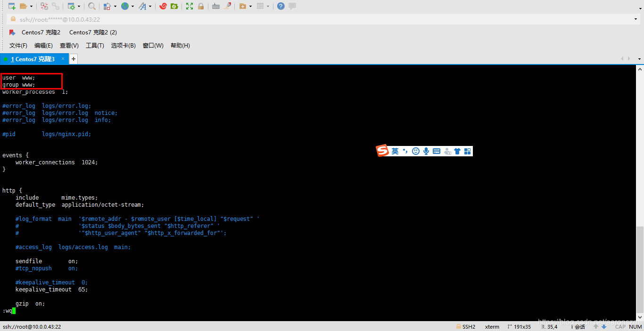
Task: Open the 编辑(E) menu
Action: (43, 46)
